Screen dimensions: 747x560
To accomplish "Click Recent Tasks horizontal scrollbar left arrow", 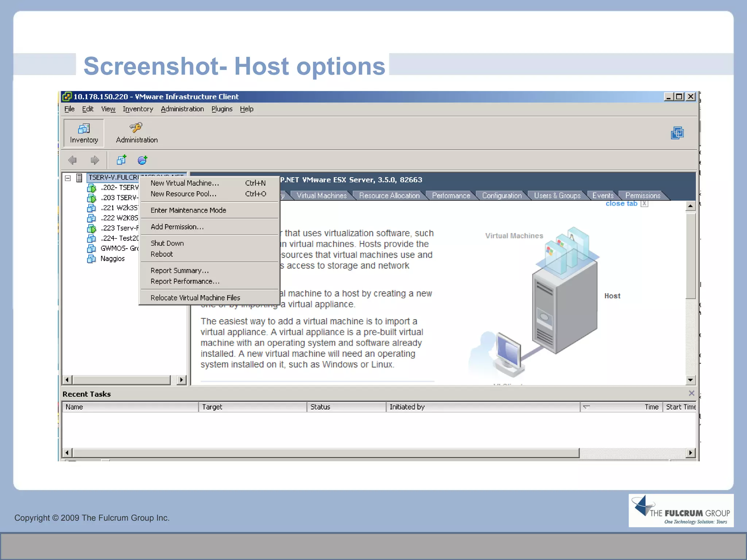I will pos(67,453).
